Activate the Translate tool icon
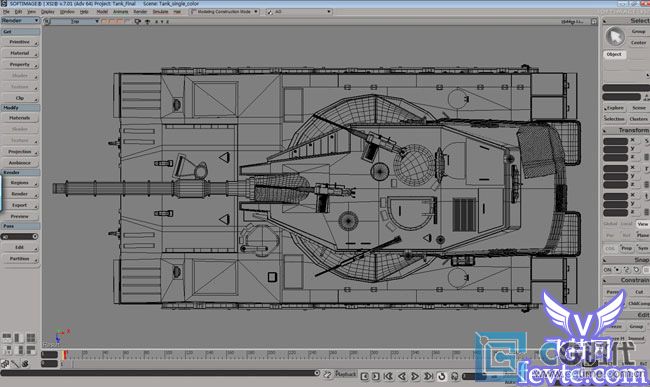The image size is (650, 387). 647,196
